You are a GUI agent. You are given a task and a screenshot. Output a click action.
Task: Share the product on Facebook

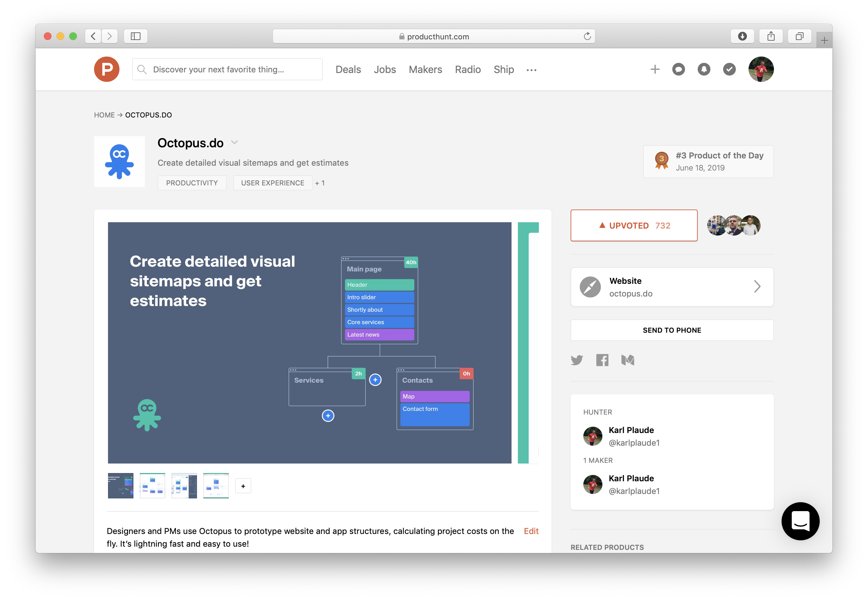[x=602, y=360]
